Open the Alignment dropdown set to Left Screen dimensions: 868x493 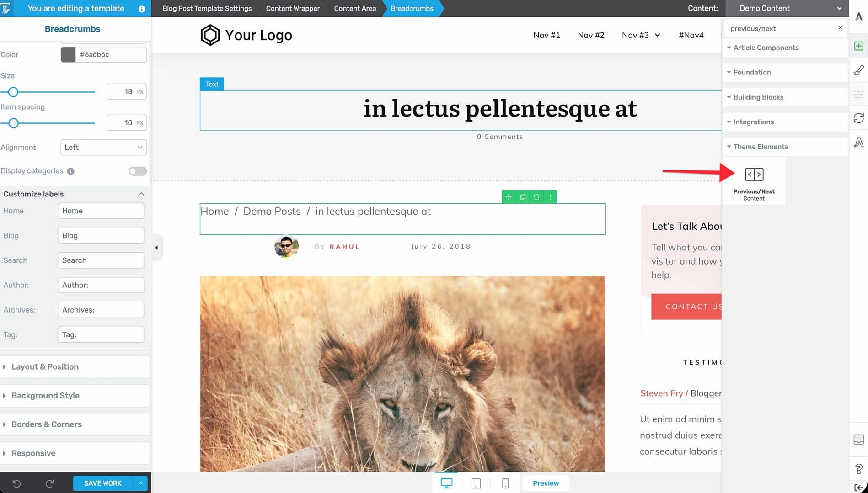click(103, 147)
